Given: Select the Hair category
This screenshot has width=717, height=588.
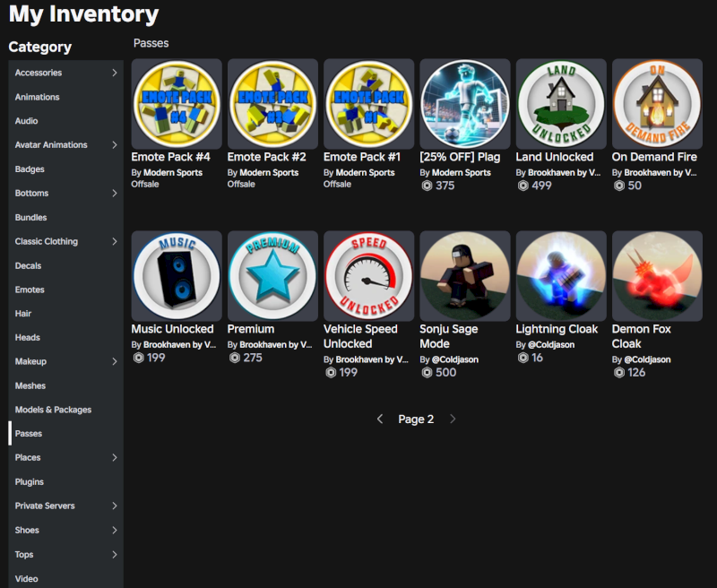Looking at the screenshot, I should [65, 314].
